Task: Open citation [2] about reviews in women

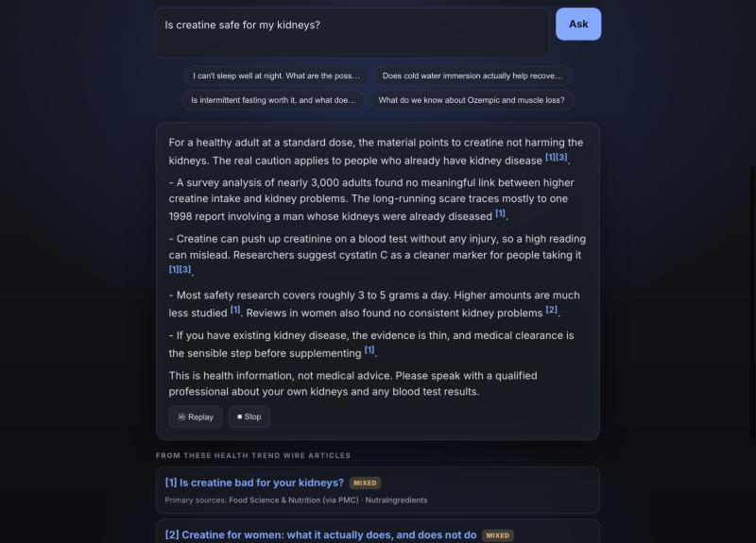Action: (552, 310)
